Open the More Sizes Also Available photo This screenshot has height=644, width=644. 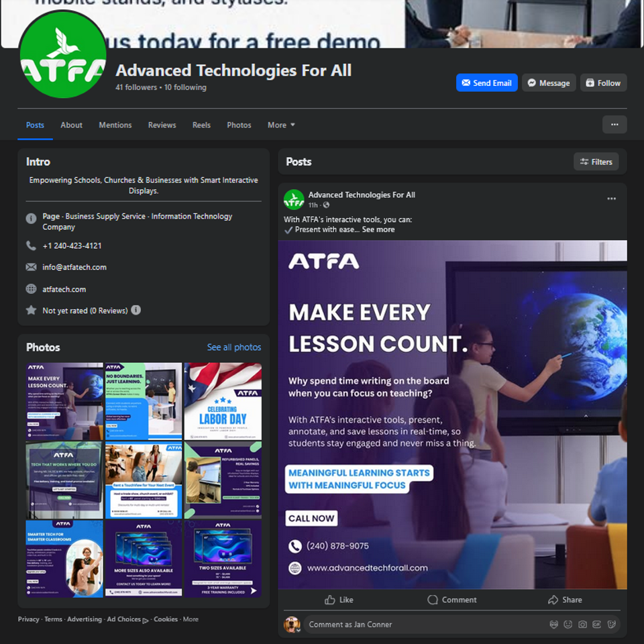pyautogui.click(x=144, y=559)
